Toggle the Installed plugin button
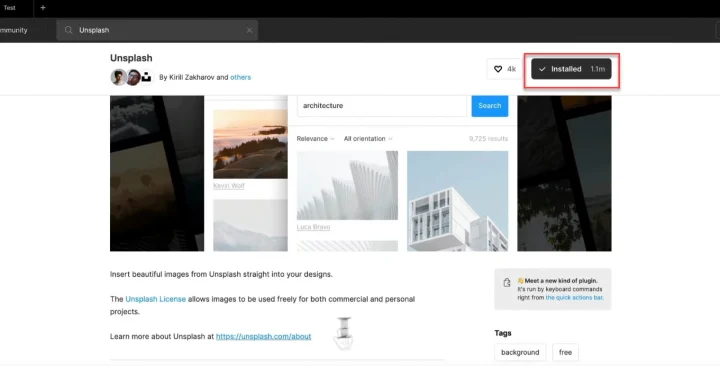This screenshot has width=720, height=366. pos(571,69)
